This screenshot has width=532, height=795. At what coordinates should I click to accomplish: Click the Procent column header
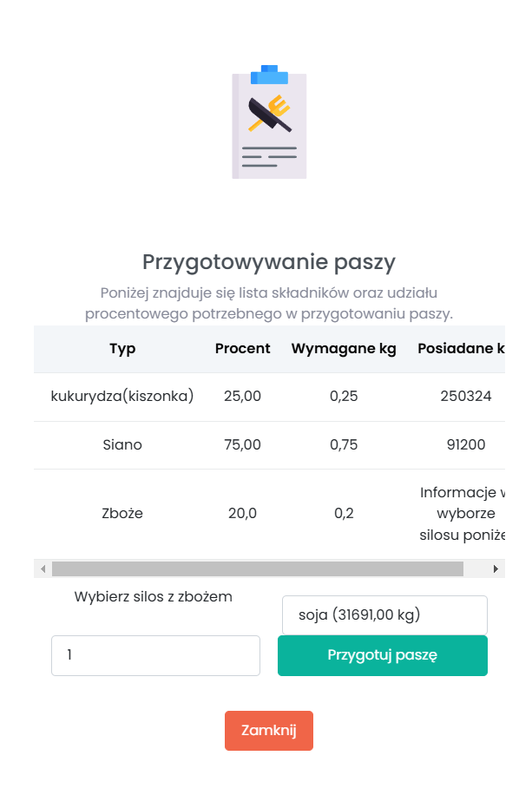(243, 349)
